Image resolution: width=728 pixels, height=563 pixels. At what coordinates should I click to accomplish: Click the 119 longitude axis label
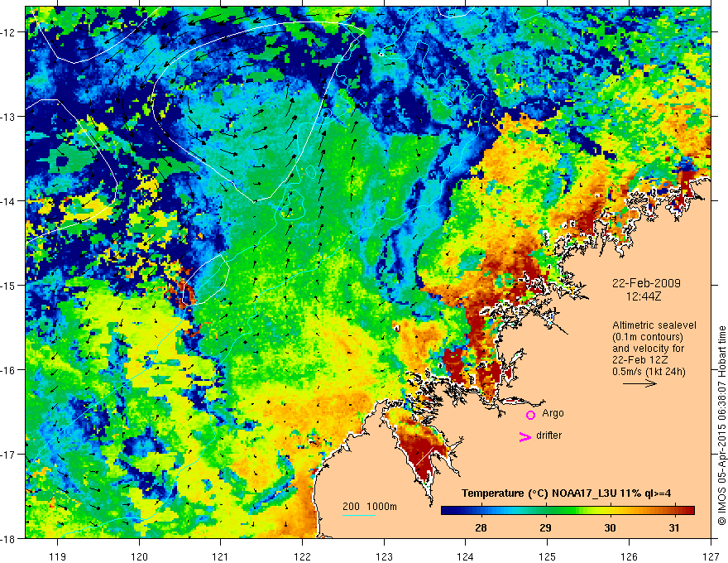(58, 556)
